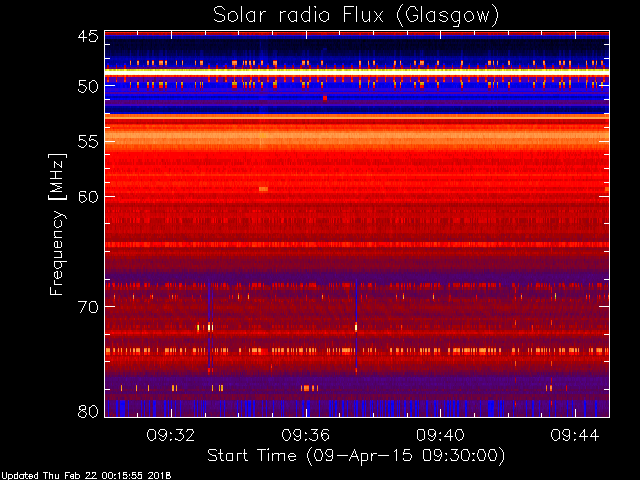Select the 70 MHz axis label

pyautogui.click(x=88, y=307)
